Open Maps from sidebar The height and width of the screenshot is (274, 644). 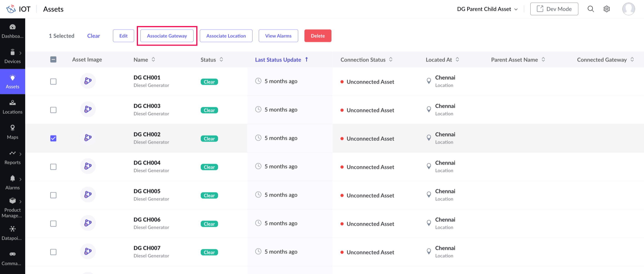tap(13, 132)
